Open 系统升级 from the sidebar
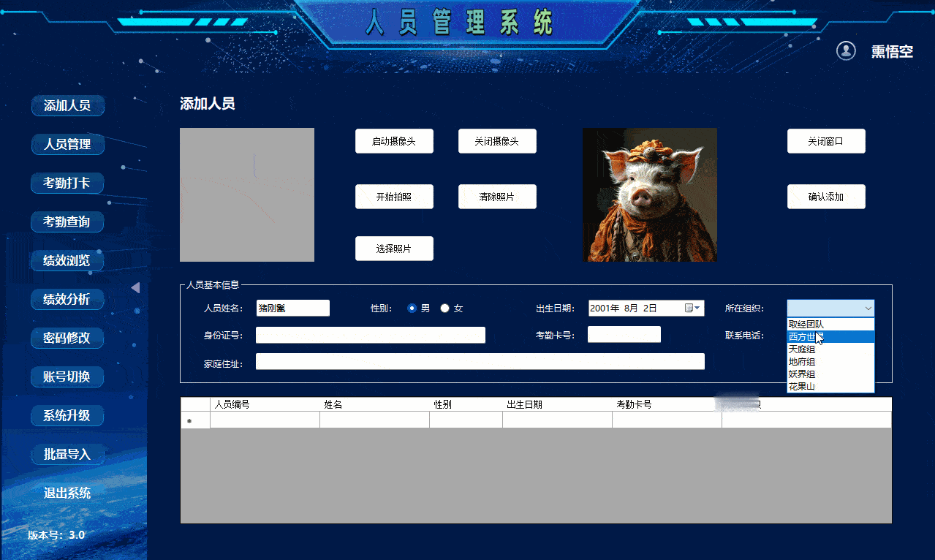Viewport: 935px width, 560px height. (x=67, y=415)
